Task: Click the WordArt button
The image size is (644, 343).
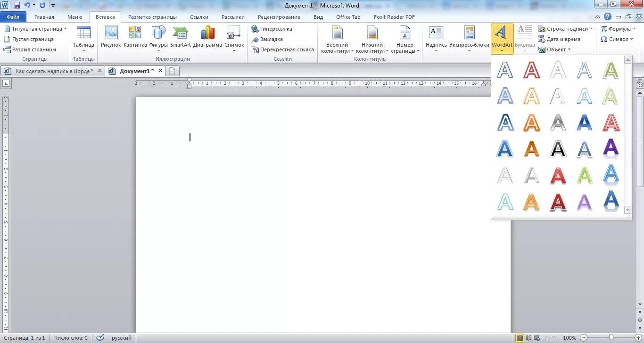Action: click(502, 39)
